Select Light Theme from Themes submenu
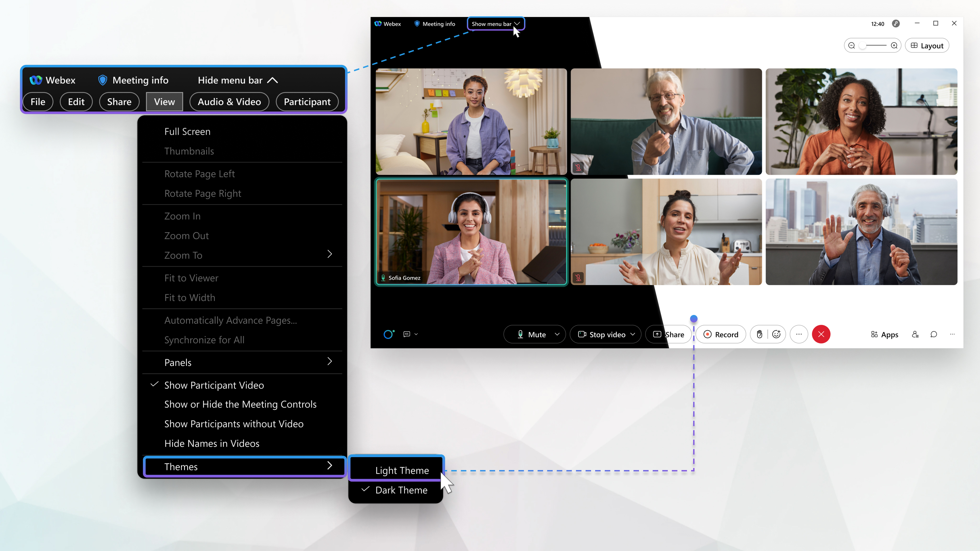Image resolution: width=980 pixels, height=551 pixels. 402,470
